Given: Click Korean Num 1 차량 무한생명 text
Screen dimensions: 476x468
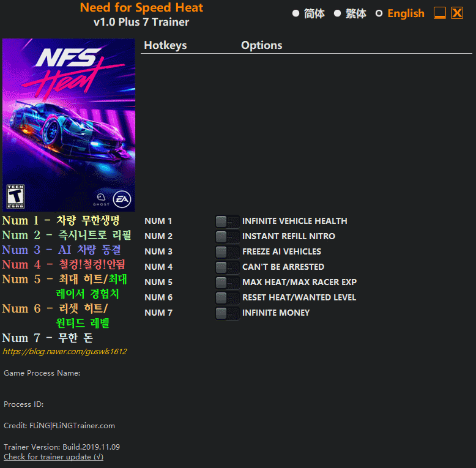Looking at the screenshot, I should (61, 220).
